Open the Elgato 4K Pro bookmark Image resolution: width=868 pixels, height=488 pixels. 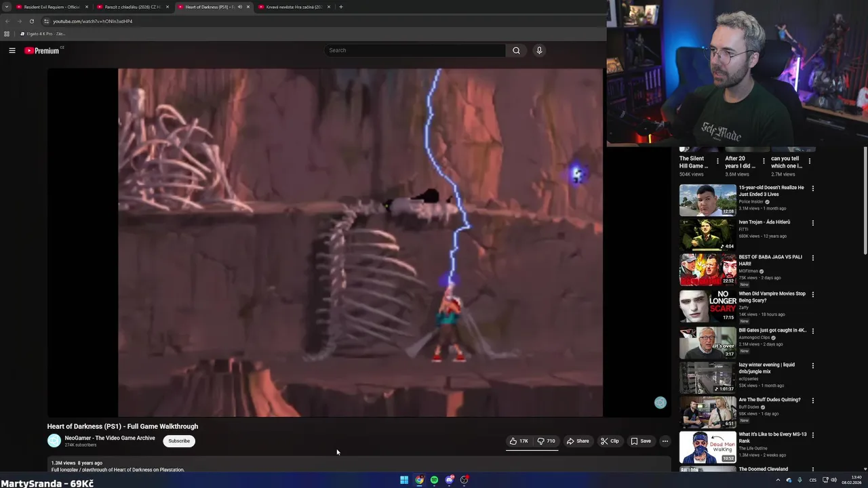click(x=43, y=34)
